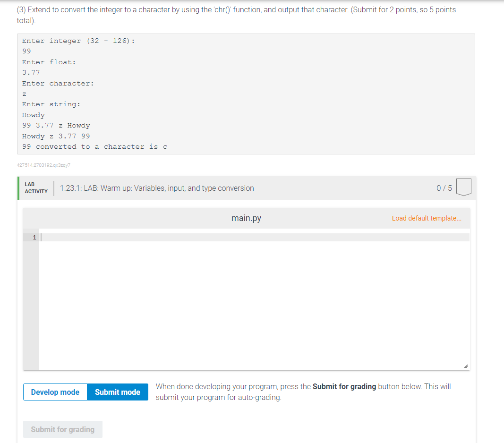Viewport: 504px width, 443px height.
Task: Select the main.py filename header
Action: [246, 218]
